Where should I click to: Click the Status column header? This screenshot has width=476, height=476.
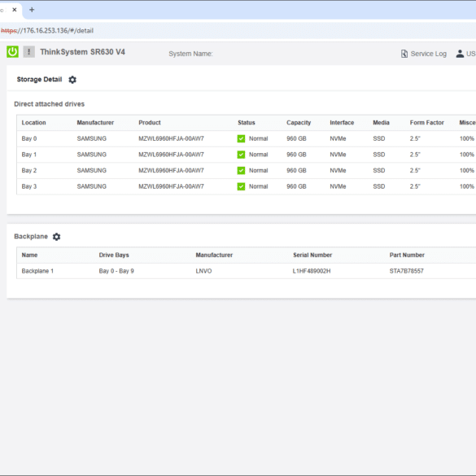pyautogui.click(x=247, y=123)
